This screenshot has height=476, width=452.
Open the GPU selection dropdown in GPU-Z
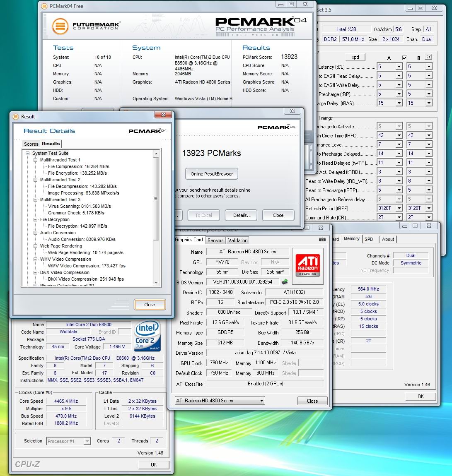(261, 401)
